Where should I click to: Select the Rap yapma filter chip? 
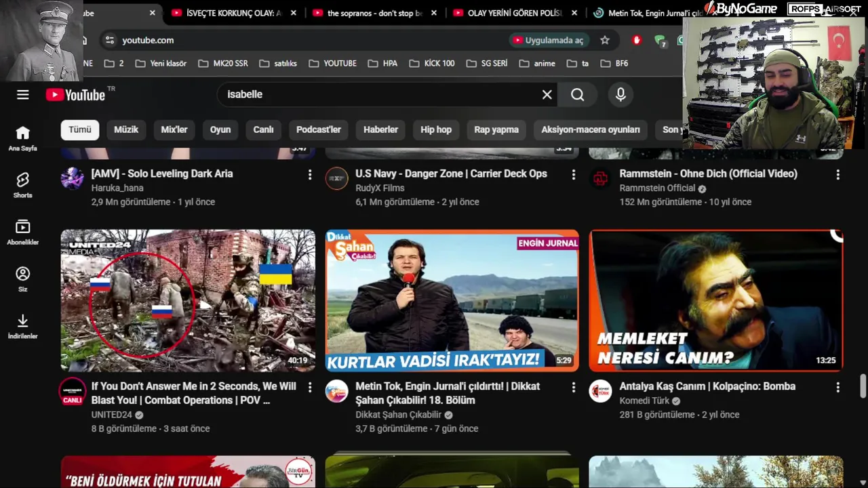pyautogui.click(x=496, y=129)
